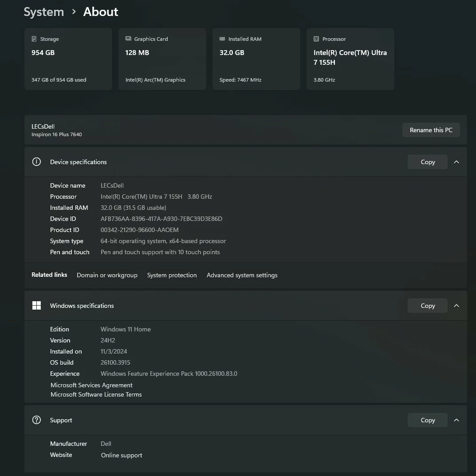Image resolution: width=476 pixels, height=476 pixels.
Task: Click the Windows 11 Home edition value
Action: point(126,329)
